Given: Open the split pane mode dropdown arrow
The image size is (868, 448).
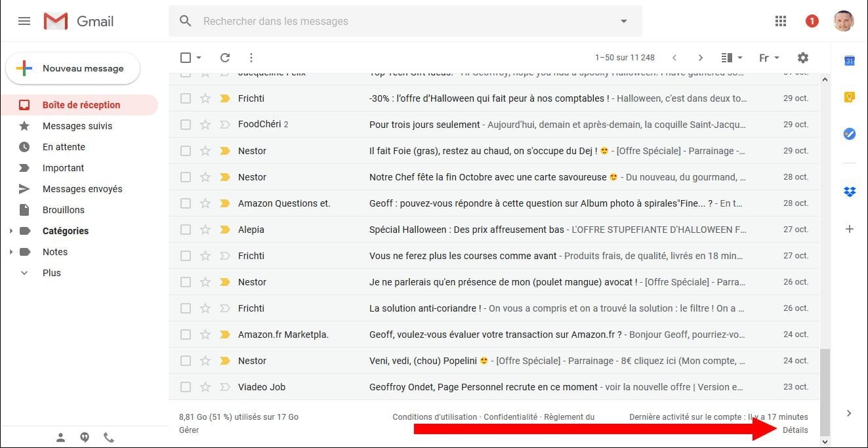Looking at the screenshot, I should pyautogui.click(x=740, y=58).
